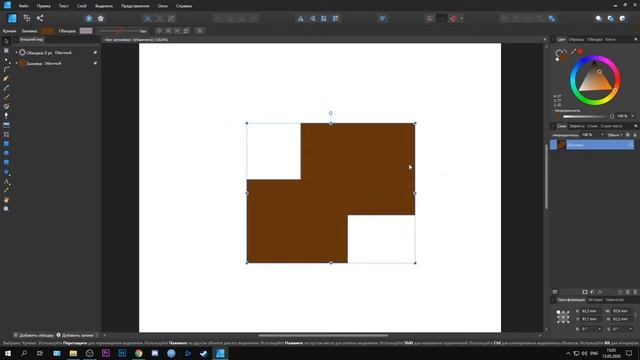
Task: Select the Rounded Rectangle tool
Action: point(6,162)
